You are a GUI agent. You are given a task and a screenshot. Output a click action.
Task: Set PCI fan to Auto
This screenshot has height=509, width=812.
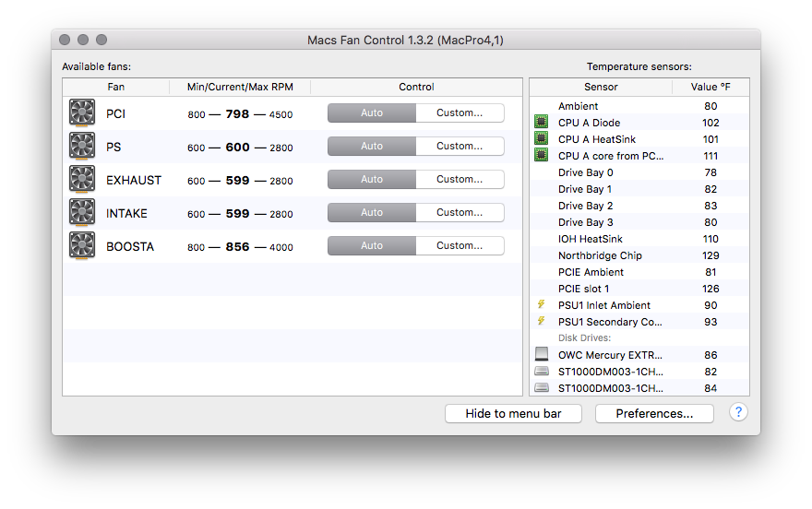pos(372,112)
